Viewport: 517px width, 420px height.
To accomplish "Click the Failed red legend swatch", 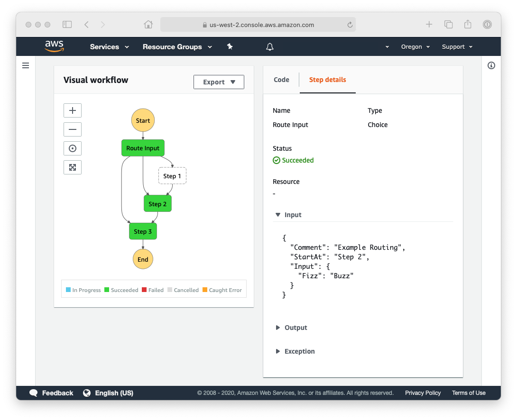I will point(144,290).
